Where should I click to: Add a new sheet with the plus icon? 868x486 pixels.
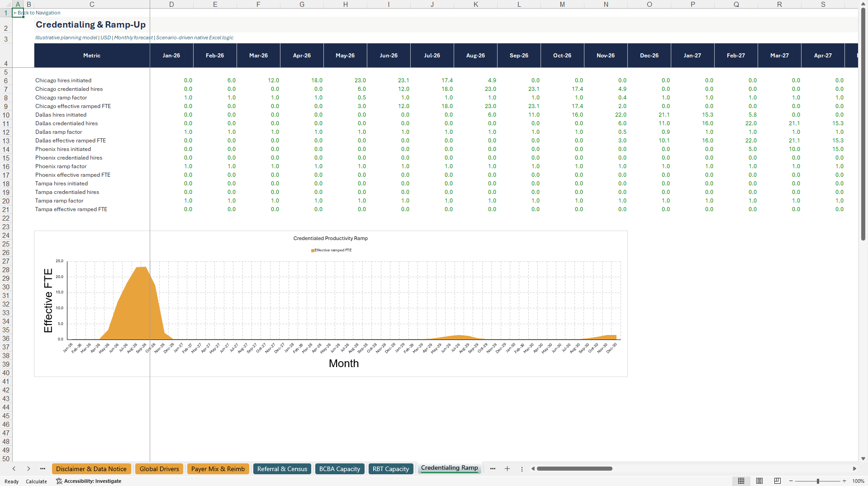[507, 469]
